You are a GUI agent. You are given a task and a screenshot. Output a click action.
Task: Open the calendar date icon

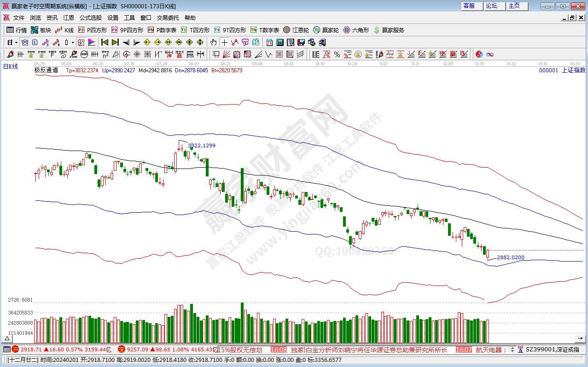269,42
